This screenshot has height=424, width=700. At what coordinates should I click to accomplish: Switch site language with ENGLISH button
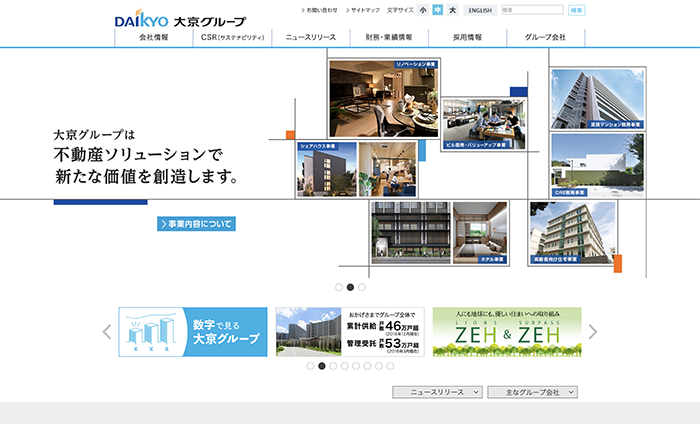[x=480, y=10]
